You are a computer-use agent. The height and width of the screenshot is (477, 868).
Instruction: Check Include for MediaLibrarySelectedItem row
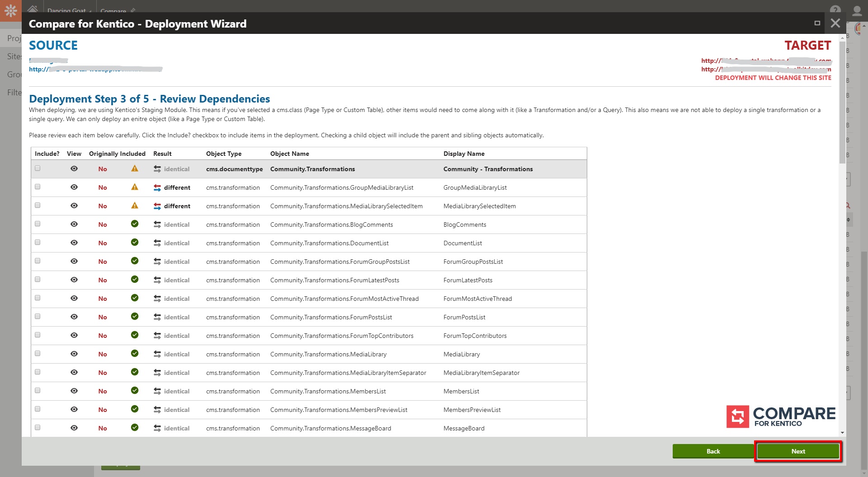coord(38,206)
